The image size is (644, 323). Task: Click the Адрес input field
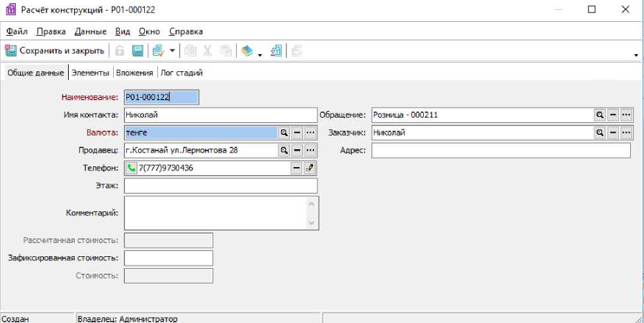[501, 150]
